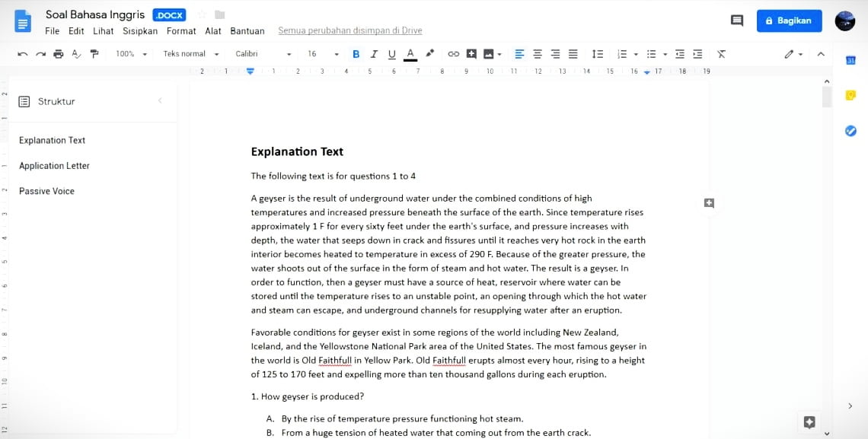Clear formatting with the toolbar icon
Image resolution: width=868 pixels, height=439 pixels.
point(721,54)
